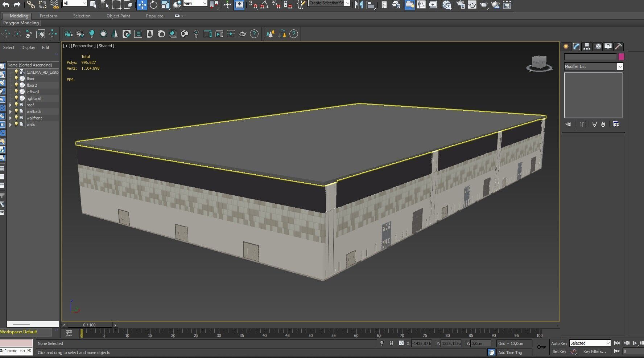Screen dimensions: 644x358
Task: Toggle Auto Key mode
Action: pyautogui.click(x=559, y=343)
